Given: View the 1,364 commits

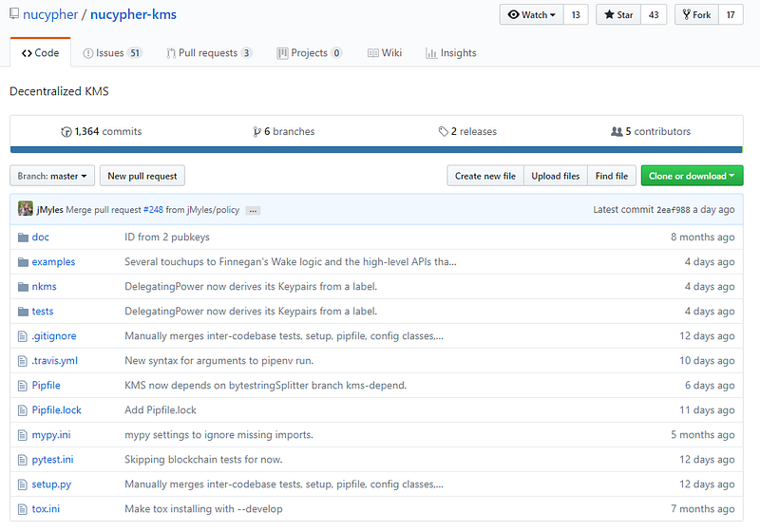Looking at the screenshot, I should coord(102,131).
